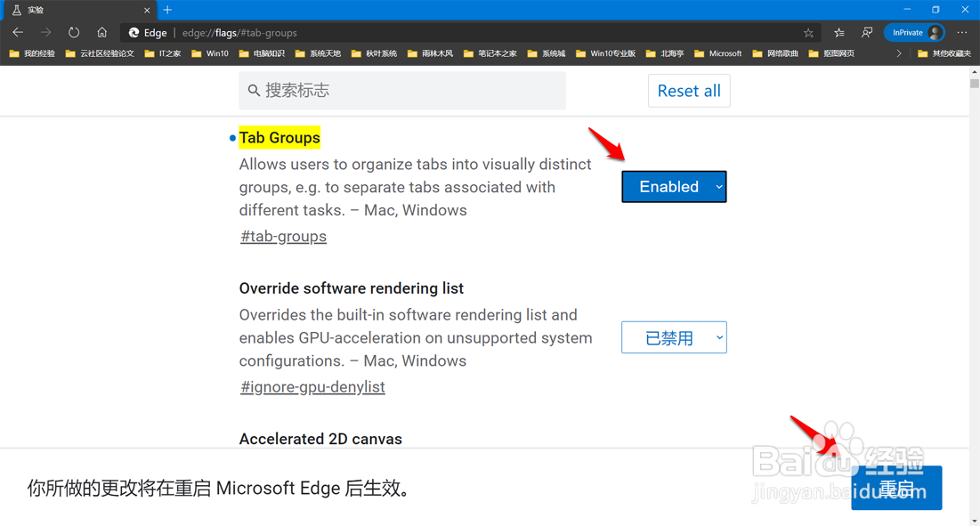Minimize the Edge window
This screenshot has height=526, width=980.
coord(907,10)
